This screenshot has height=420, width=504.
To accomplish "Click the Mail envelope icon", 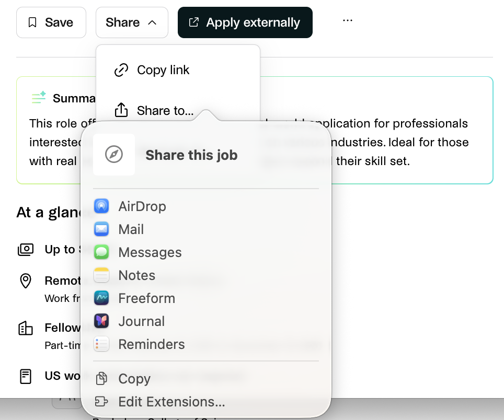I will click(x=101, y=229).
